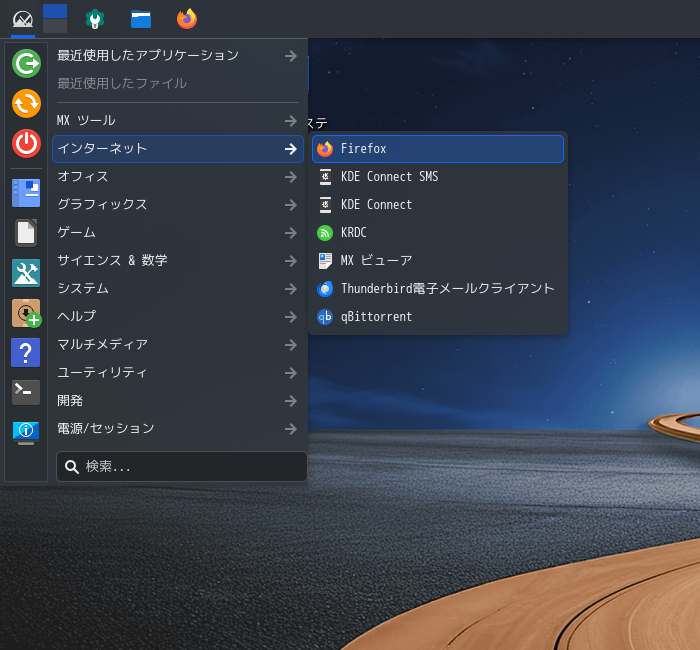Launch the package installer icon
This screenshot has height=650, width=700.
point(26,313)
